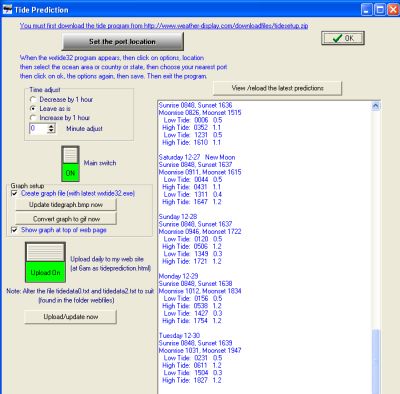
Task: Toggle the Upload On switch
Action: point(45,262)
